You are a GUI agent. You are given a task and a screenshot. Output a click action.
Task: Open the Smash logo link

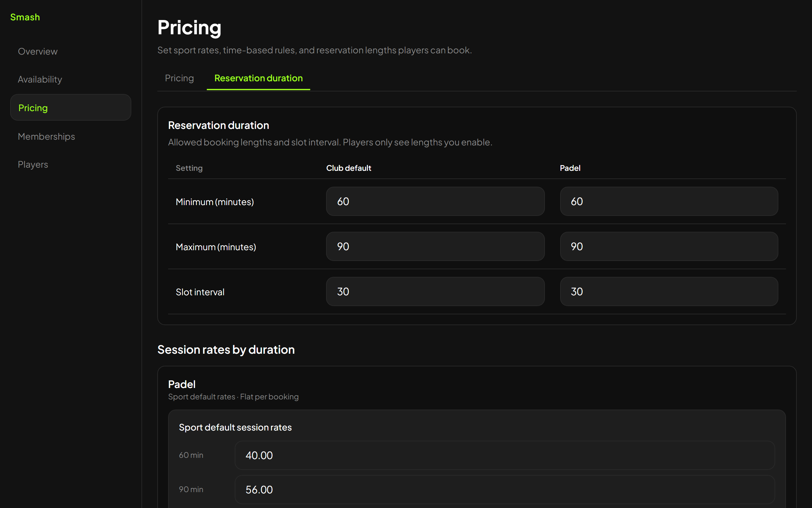pyautogui.click(x=25, y=17)
